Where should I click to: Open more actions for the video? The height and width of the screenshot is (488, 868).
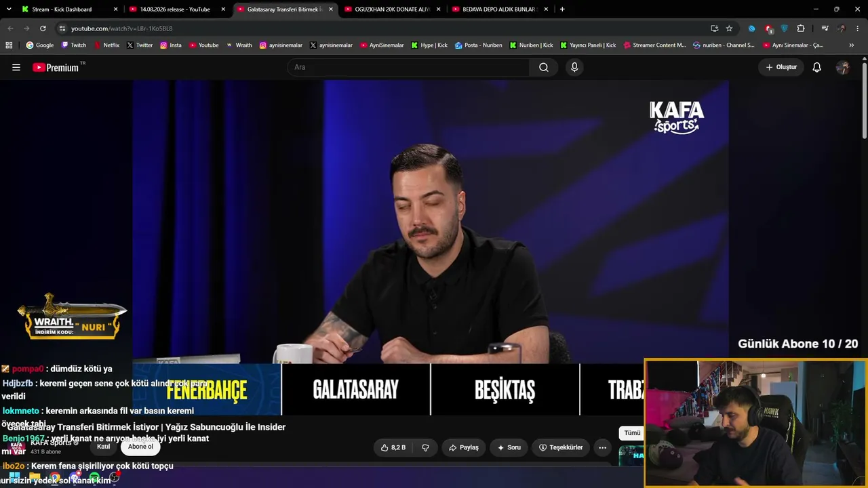602,447
